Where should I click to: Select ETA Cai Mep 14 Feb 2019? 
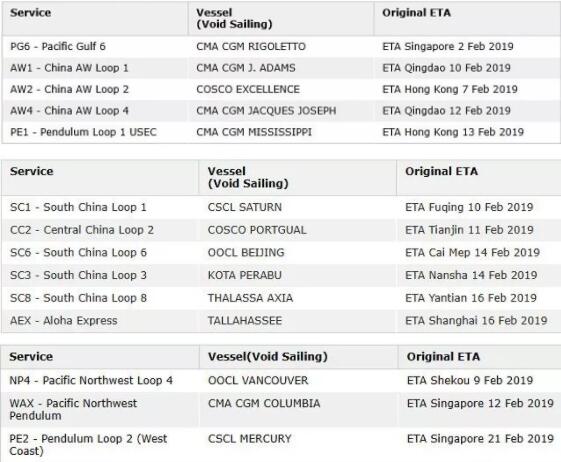472,253
